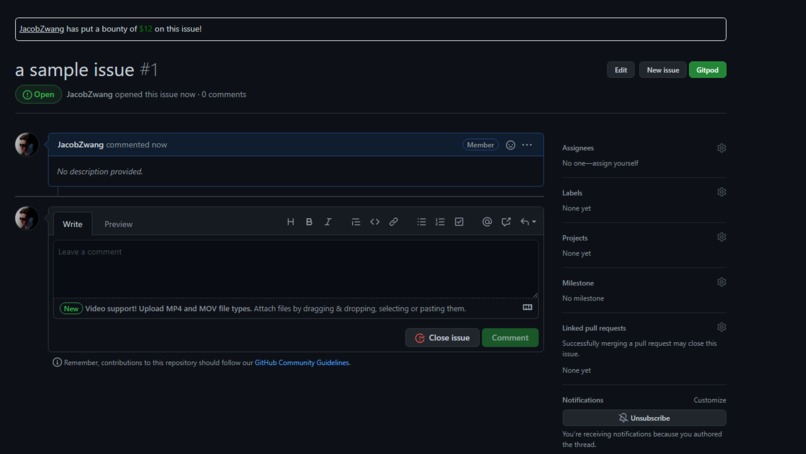The image size is (806, 454).
Task: Click the attach files drag-and-drop bar
Action: click(296, 308)
